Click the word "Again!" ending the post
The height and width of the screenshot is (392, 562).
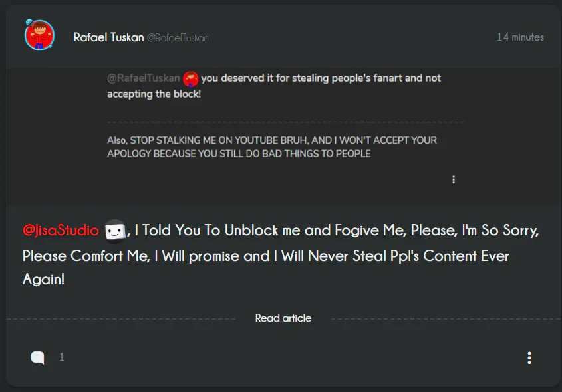pyautogui.click(x=43, y=280)
